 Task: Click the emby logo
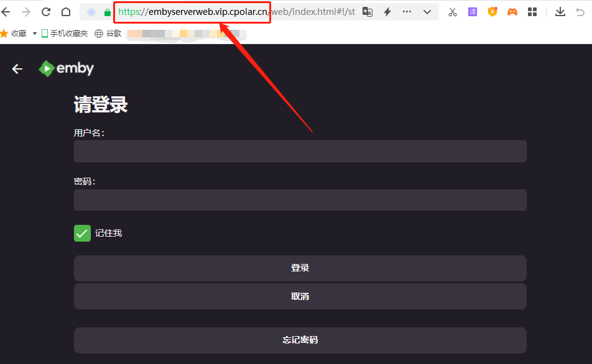pos(66,69)
